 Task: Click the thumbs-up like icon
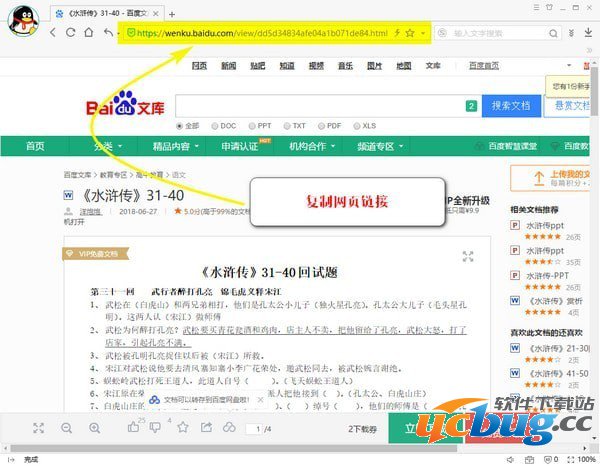[x=133, y=427]
